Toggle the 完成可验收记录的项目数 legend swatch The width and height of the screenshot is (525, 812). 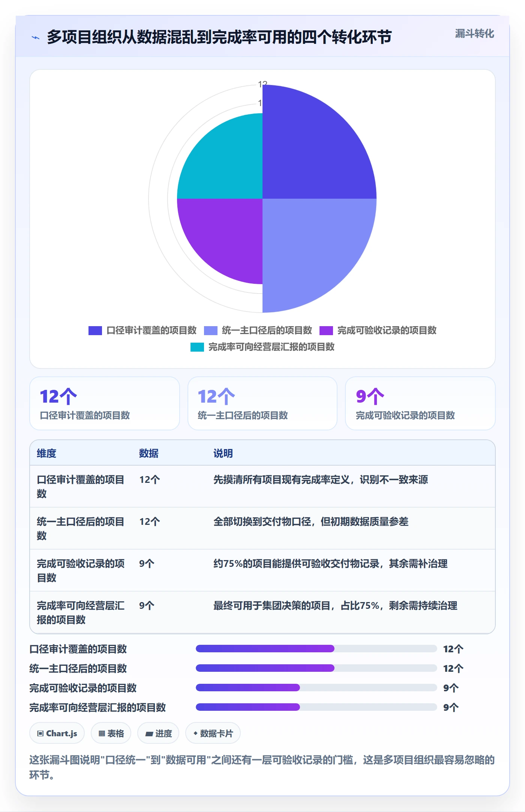[326, 331]
